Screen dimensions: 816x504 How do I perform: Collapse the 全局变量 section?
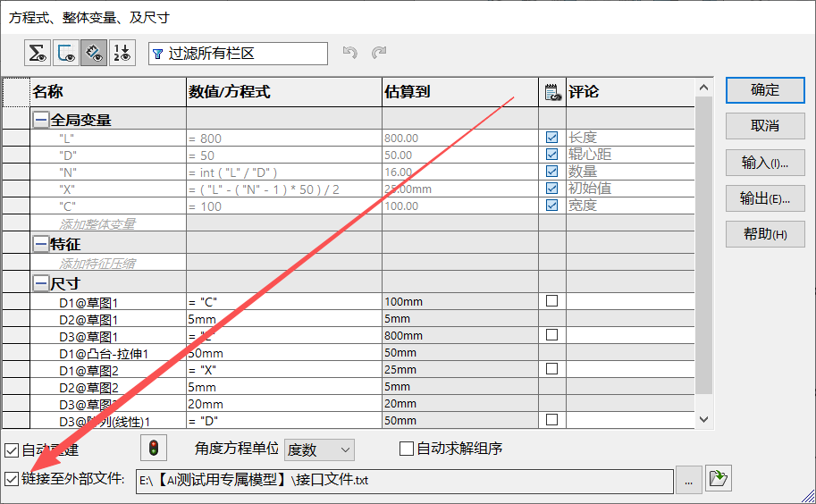pyautogui.click(x=40, y=120)
